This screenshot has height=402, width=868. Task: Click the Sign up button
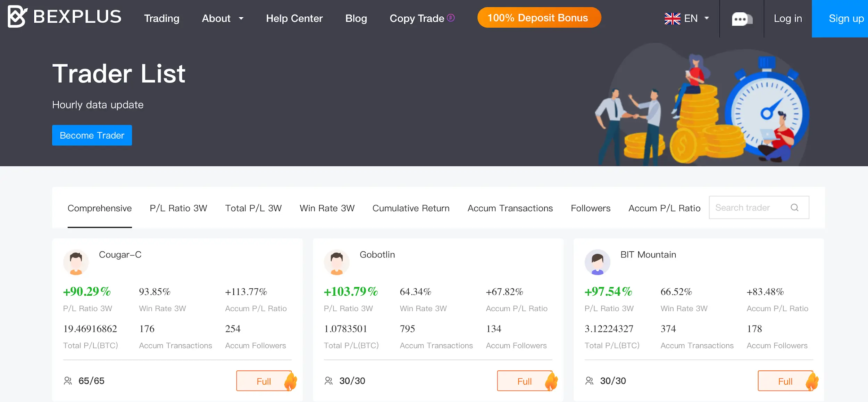[x=840, y=18]
